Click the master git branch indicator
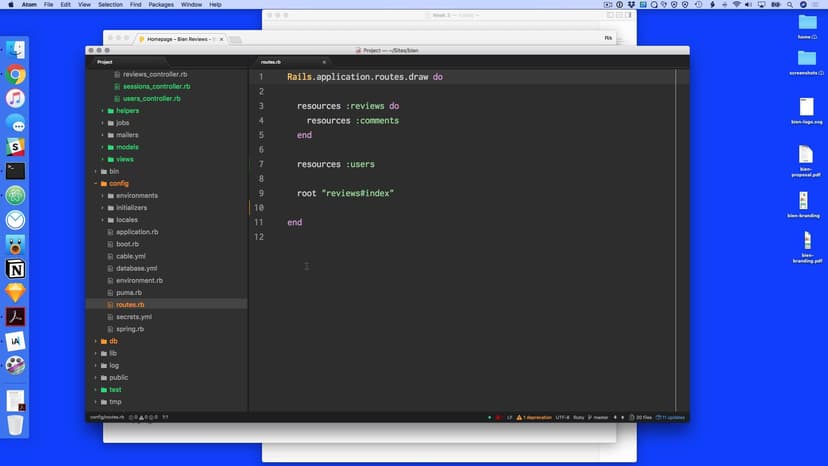This screenshot has width=828, height=466. click(598, 417)
